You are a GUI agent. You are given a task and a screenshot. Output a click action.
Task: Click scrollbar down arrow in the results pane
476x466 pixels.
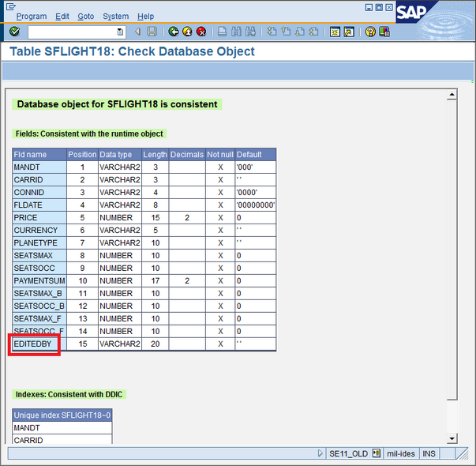tap(452, 438)
